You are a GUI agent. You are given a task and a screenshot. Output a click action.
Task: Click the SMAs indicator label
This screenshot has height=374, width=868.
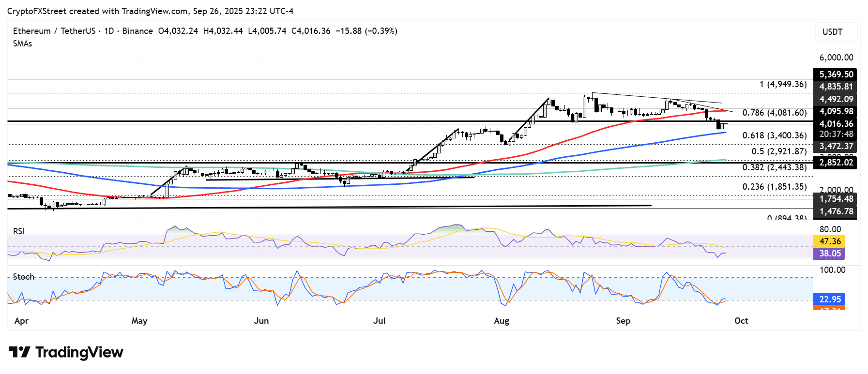23,44
